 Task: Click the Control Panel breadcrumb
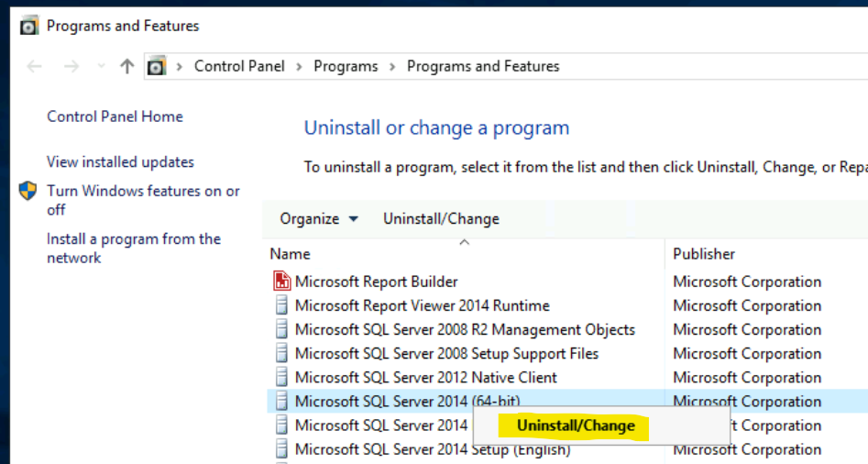tap(239, 66)
